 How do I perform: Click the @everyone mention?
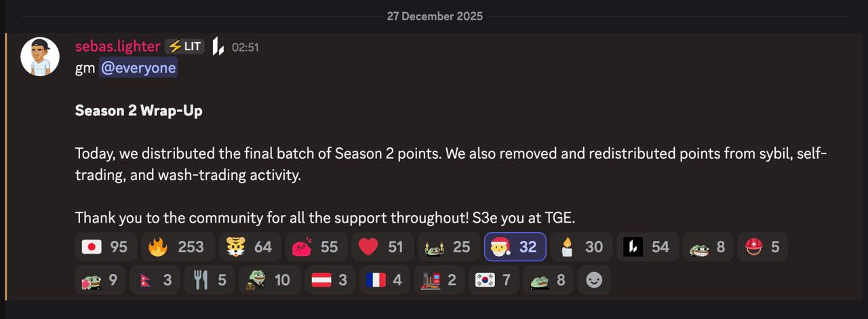tap(138, 68)
